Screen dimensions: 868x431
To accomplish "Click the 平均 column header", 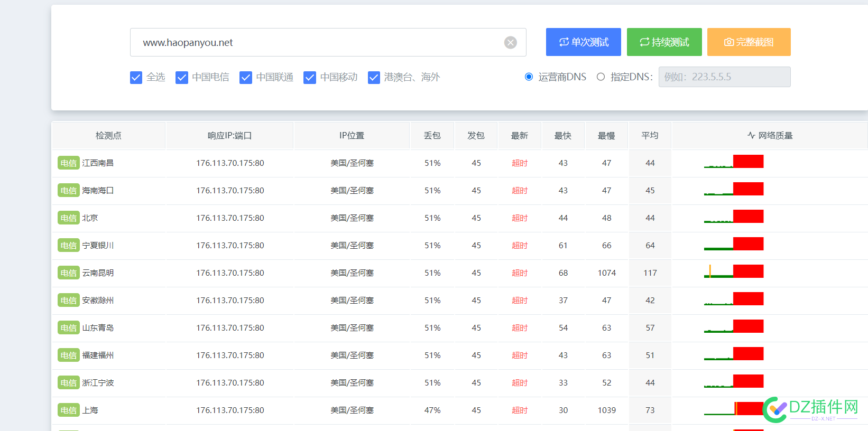I will (650, 136).
